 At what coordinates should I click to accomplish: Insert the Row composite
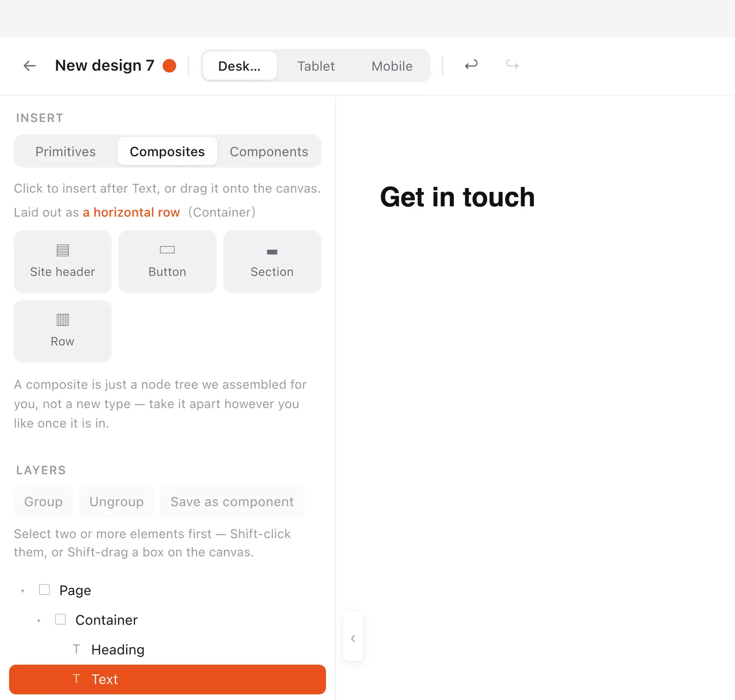[62, 331]
